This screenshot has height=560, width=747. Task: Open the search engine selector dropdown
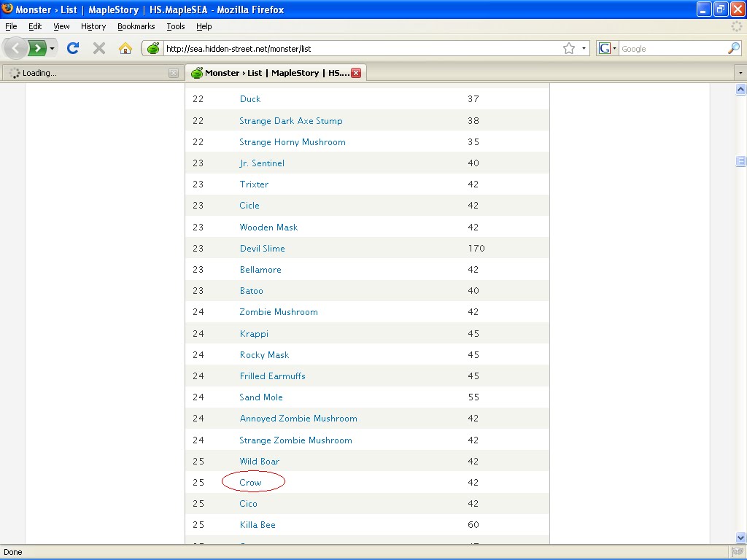608,48
